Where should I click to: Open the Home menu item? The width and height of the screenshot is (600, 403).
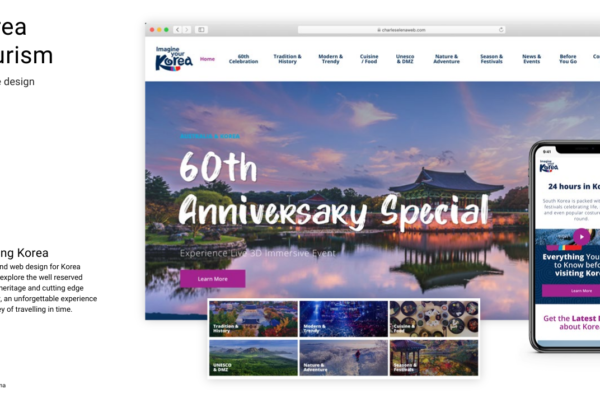pyautogui.click(x=207, y=59)
